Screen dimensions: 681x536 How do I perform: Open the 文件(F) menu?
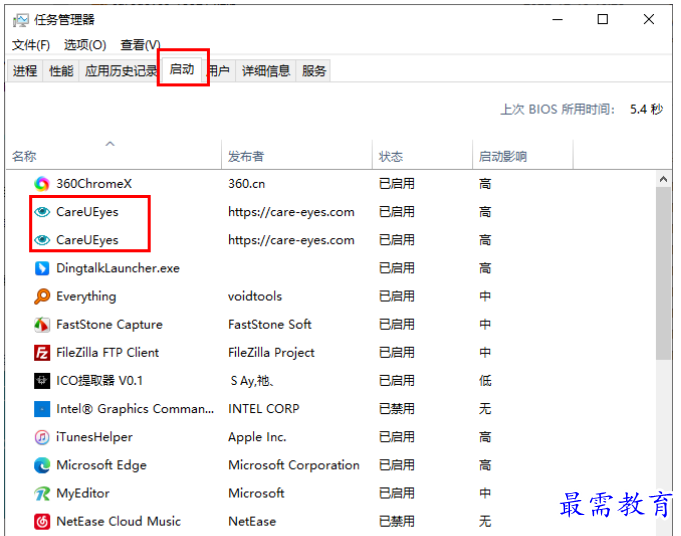tap(31, 45)
